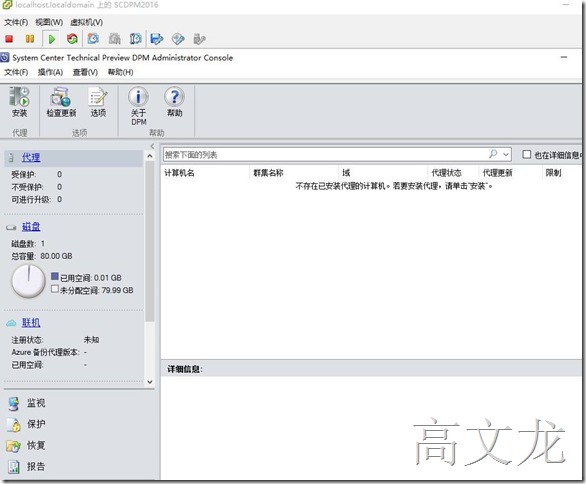Click the sidebar scroll up arrow

tap(149, 156)
